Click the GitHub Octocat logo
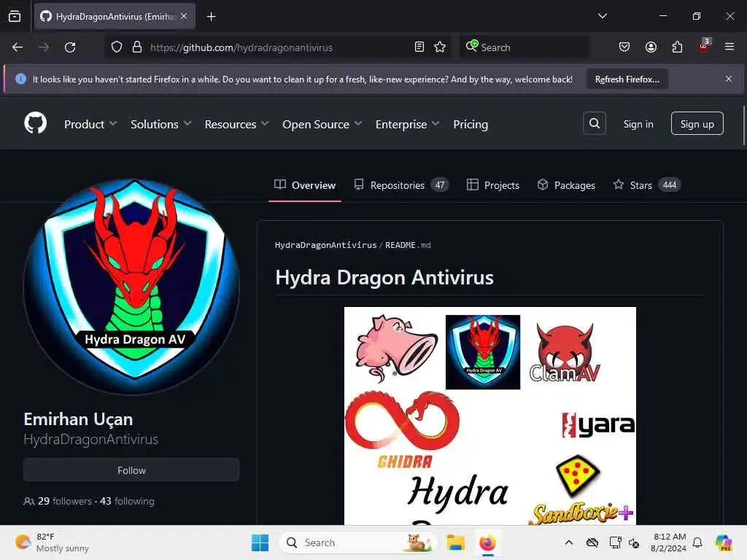This screenshot has width=747, height=560. pos(35,123)
